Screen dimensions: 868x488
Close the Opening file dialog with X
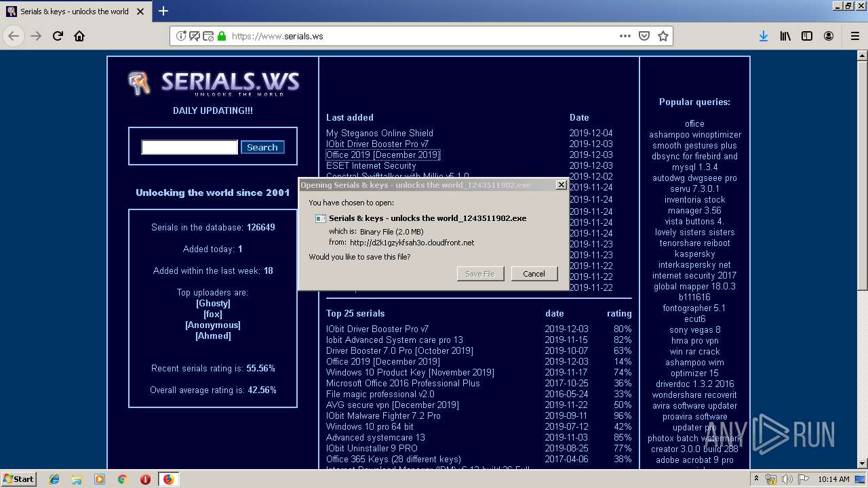click(561, 184)
